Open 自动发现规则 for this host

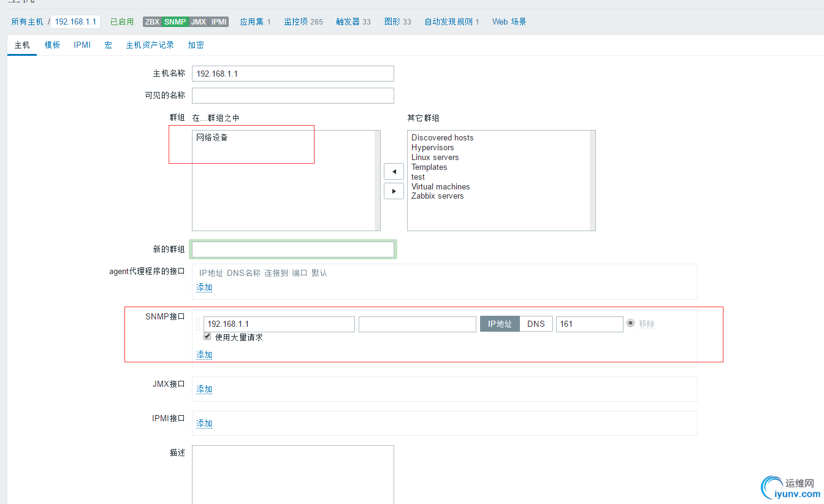point(449,21)
